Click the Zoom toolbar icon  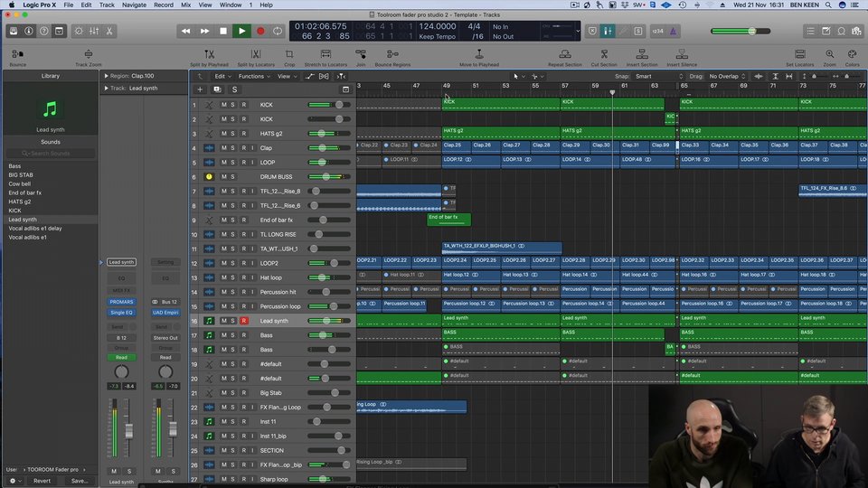(x=830, y=54)
